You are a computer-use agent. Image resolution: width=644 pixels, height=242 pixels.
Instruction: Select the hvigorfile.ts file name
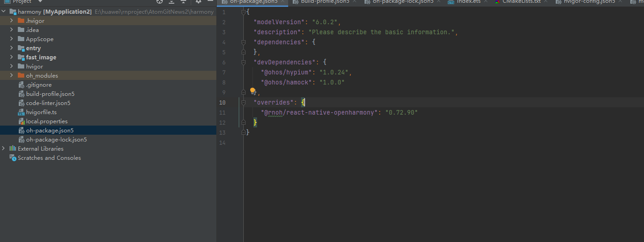[41, 112]
